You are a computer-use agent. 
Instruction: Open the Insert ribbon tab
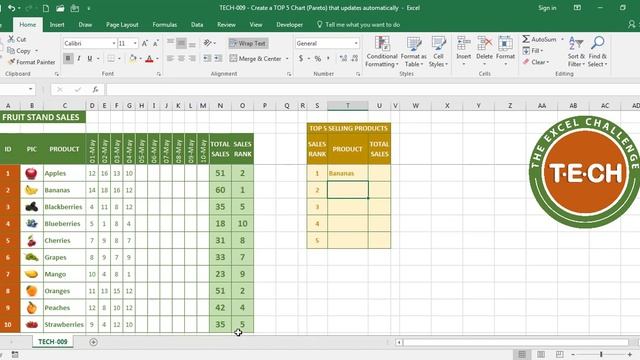click(x=57, y=25)
